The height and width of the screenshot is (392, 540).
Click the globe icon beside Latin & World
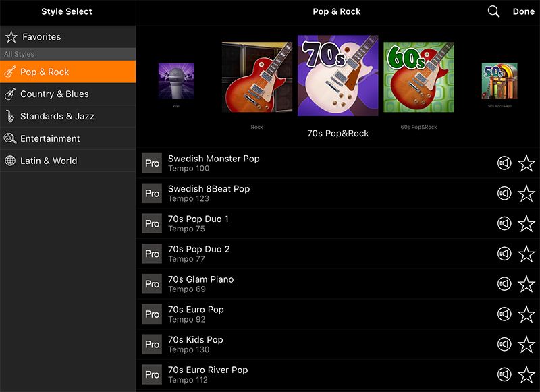tap(11, 161)
